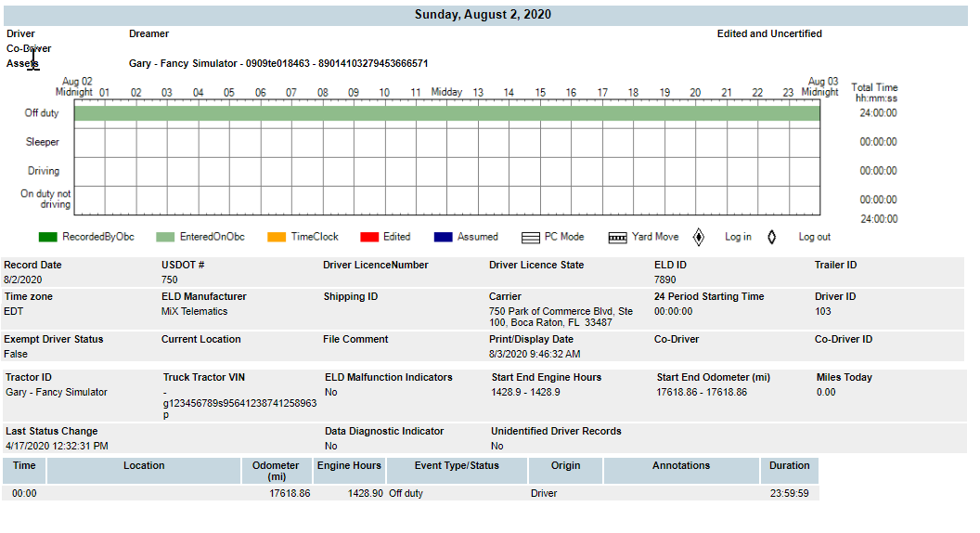Select the 00:00 time cell in event row
Image resolution: width=980 pixels, height=533 pixels.
tap(24, 494)
